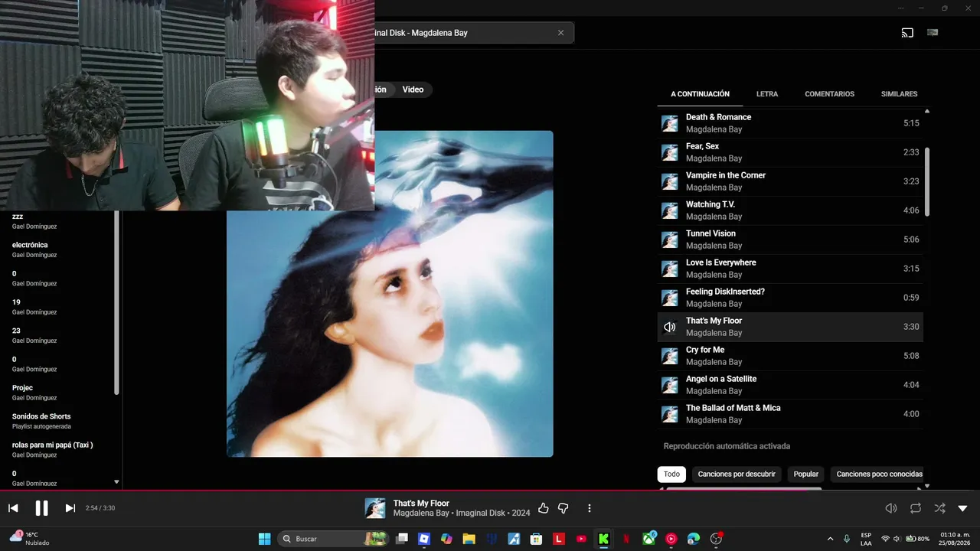
Task: Toggle shuffle in the player bar
Action: (939, 508)
